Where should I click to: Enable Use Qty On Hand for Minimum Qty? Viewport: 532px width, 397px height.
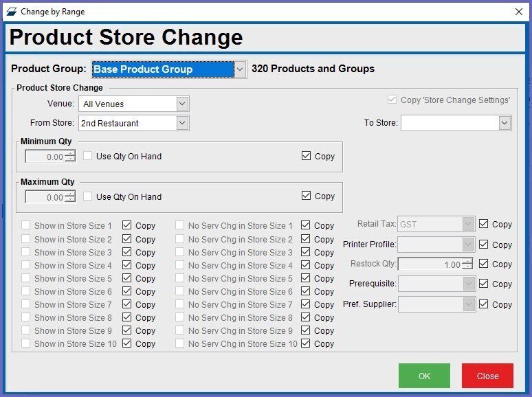tap(88, 157)
